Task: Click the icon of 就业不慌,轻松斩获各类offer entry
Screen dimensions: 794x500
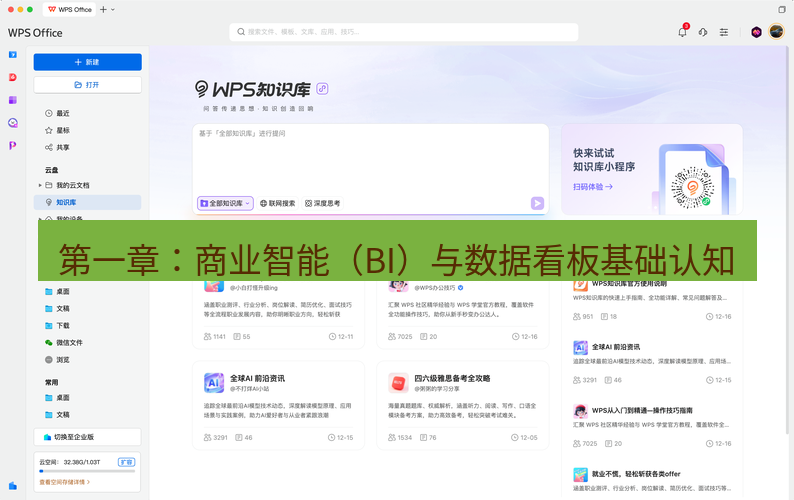Action: coord(580,475)
